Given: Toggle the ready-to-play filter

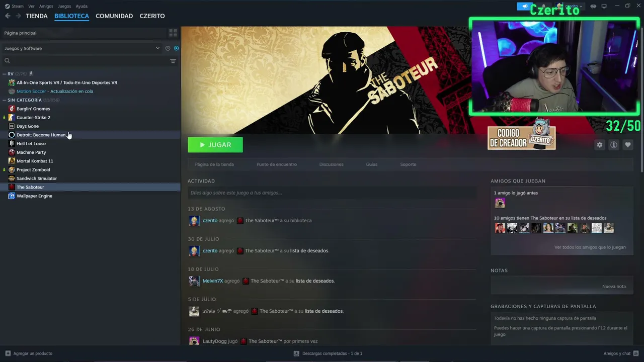Looking at the screenshot, I should [x=176, y=48].
